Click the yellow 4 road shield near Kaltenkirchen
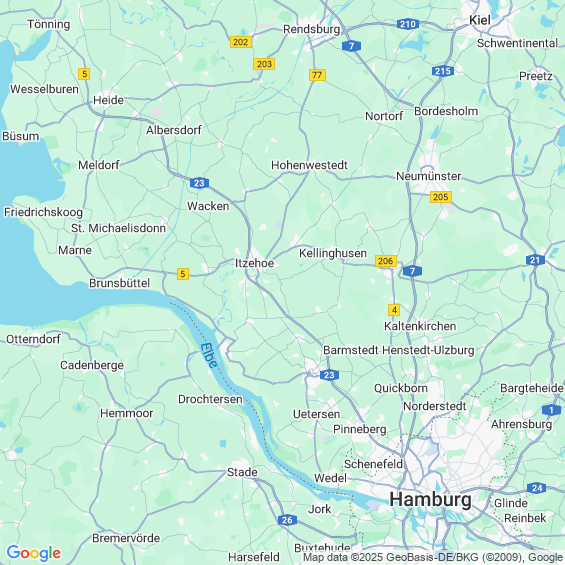Screen dimensions: 565x565 tap(394, 310)
